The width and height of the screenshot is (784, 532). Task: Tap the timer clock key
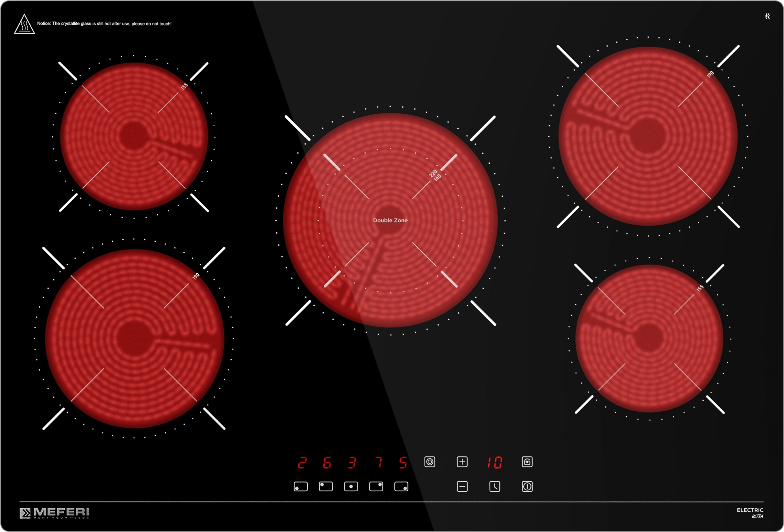click(x=495, y=487)
